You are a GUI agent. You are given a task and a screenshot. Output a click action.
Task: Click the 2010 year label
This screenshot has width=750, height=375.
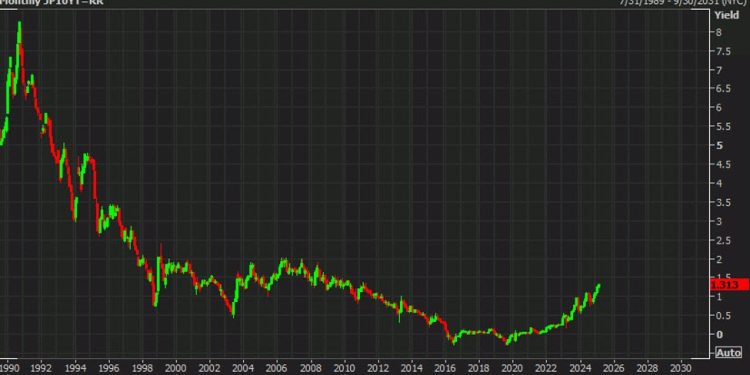(344, 368)
